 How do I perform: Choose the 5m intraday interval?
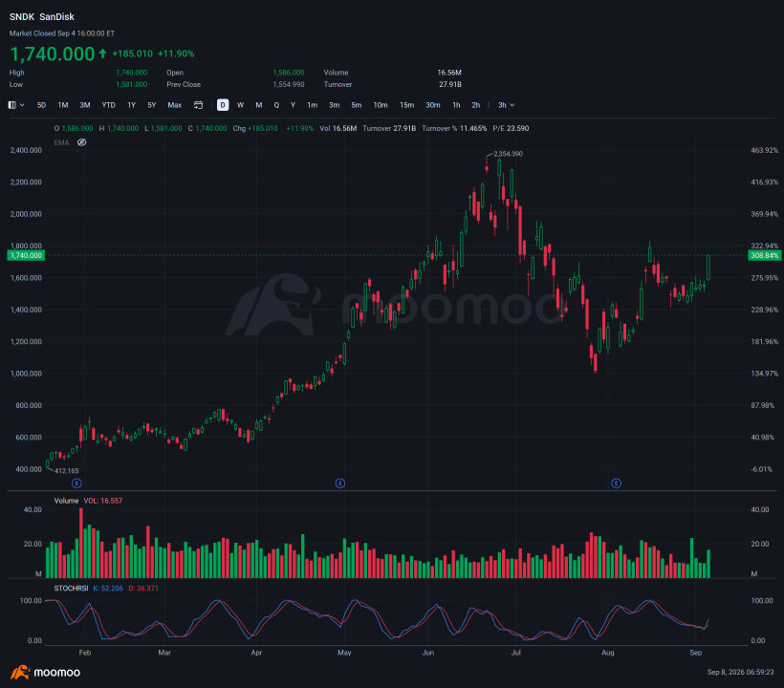[356, 105]
